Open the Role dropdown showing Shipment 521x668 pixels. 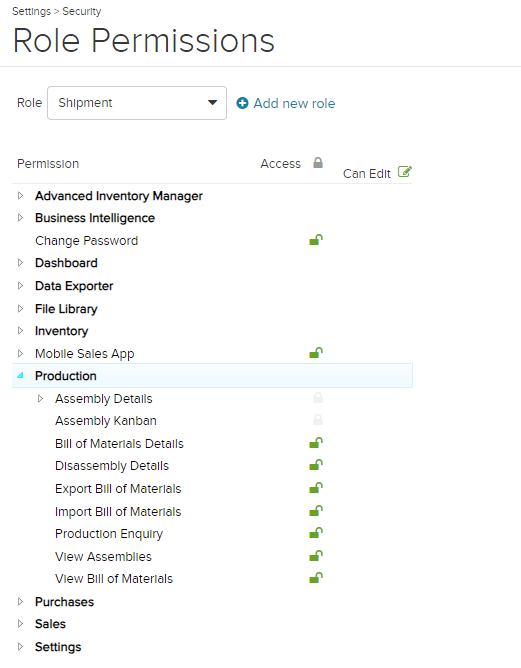click(x=137, y=103)
